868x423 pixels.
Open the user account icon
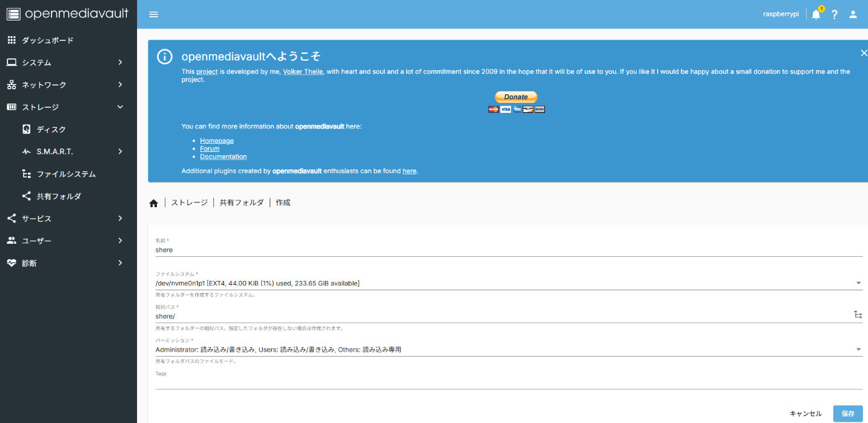point(853,14)
